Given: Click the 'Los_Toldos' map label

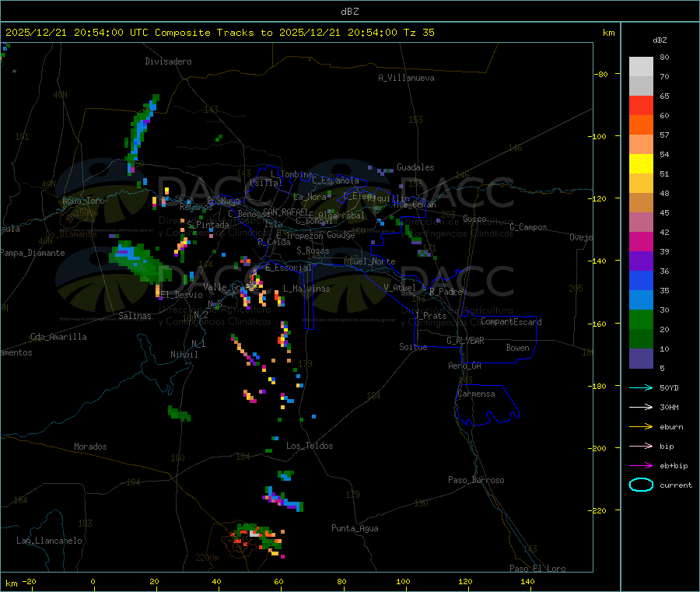Looking at the screenshot, I should (x=310, y=446).
